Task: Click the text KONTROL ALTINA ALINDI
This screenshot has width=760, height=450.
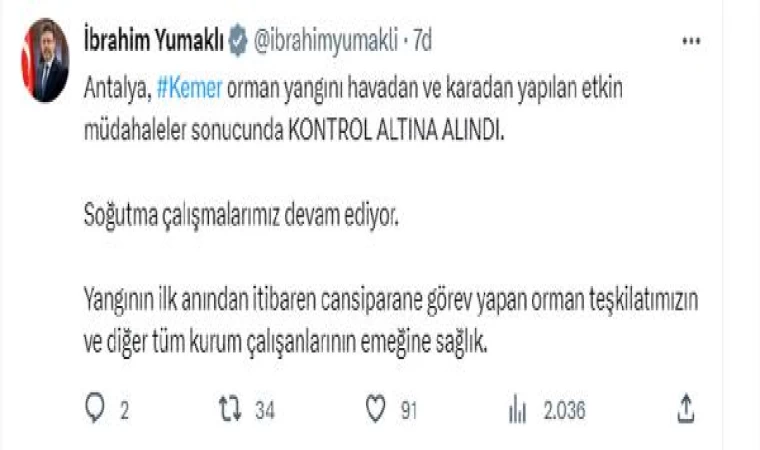Action: click(396, 130)
